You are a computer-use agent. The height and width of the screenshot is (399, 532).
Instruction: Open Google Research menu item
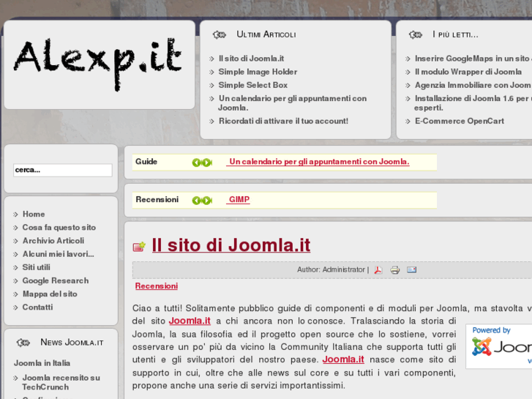56,281
